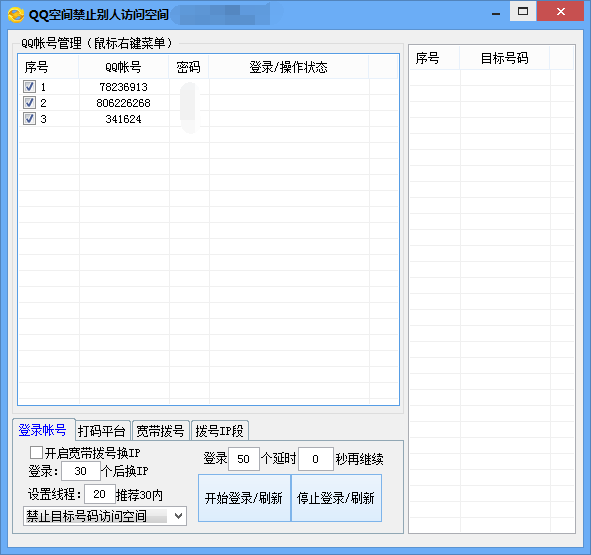Click the delay seconds field showing 0
The height and width of the screenshot is (555, 591).
(315, 459)
